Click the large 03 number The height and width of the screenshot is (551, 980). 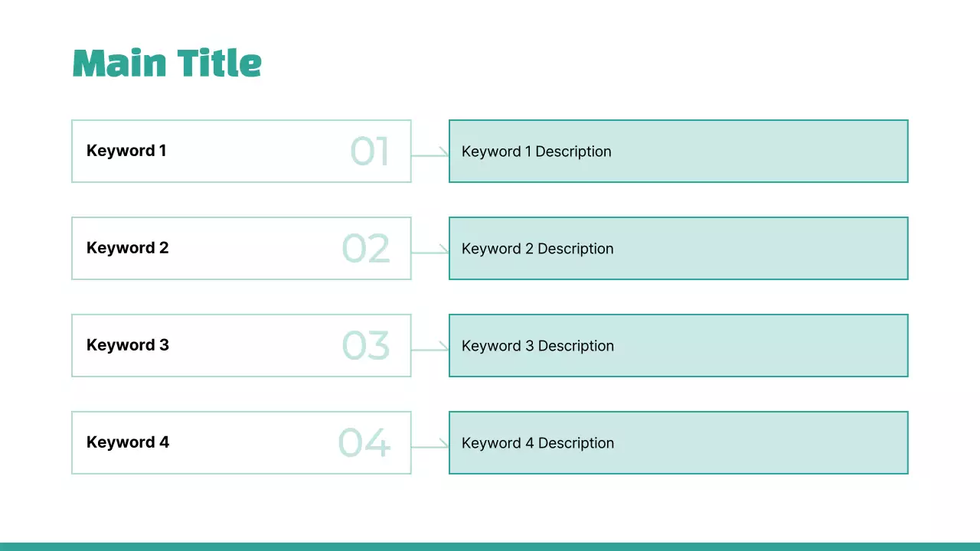pyautogui.click(x=366, y=346)
